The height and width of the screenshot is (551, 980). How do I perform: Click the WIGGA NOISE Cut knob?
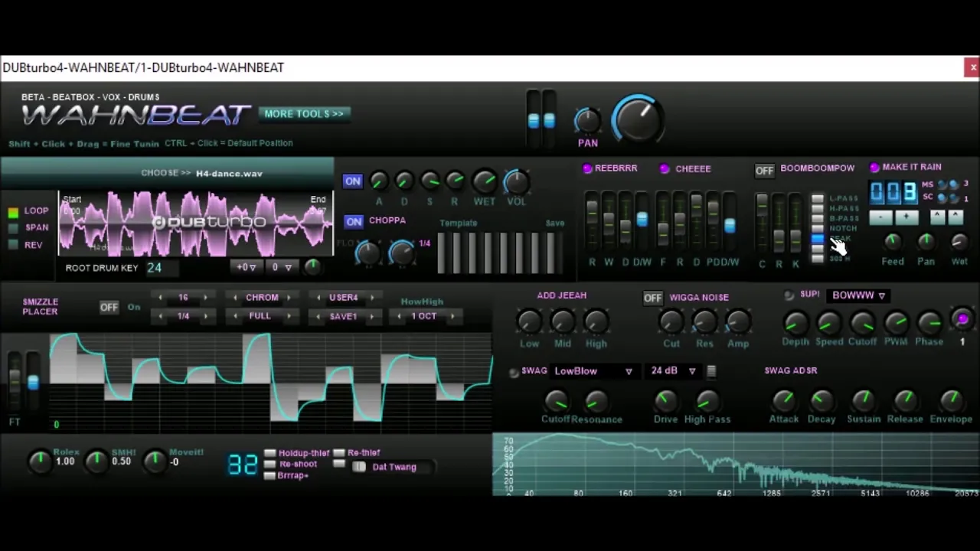[671, 322]
